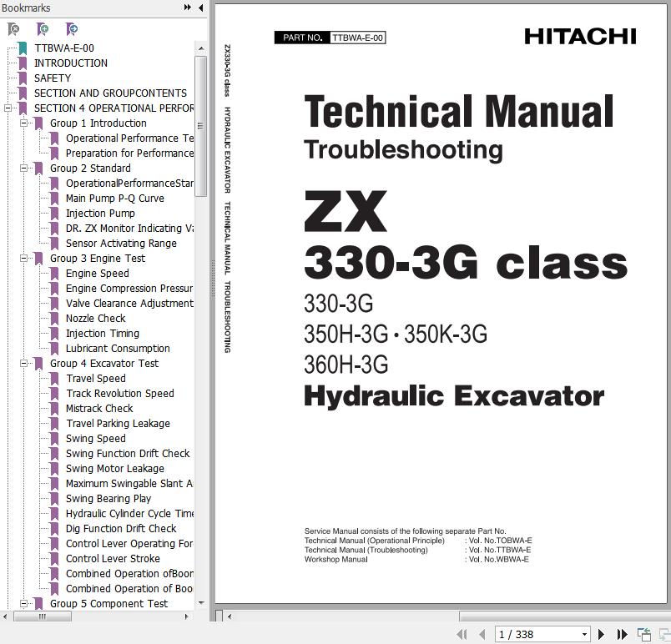
Task: Click the bookmarks horizontal scrollbar thumb
Action: tap(43, 616)
